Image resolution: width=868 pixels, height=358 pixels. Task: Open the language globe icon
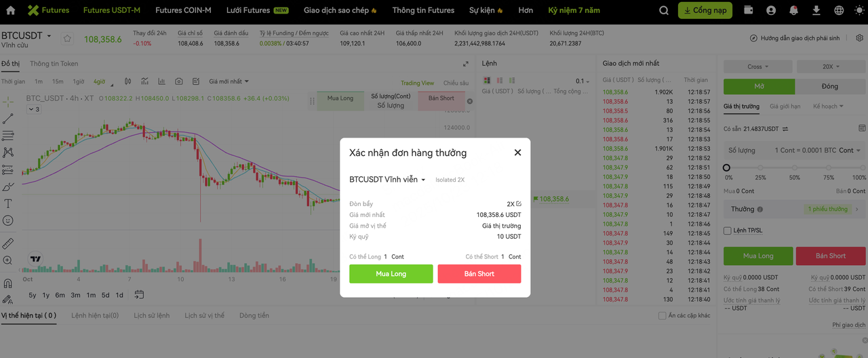point(839,11)
